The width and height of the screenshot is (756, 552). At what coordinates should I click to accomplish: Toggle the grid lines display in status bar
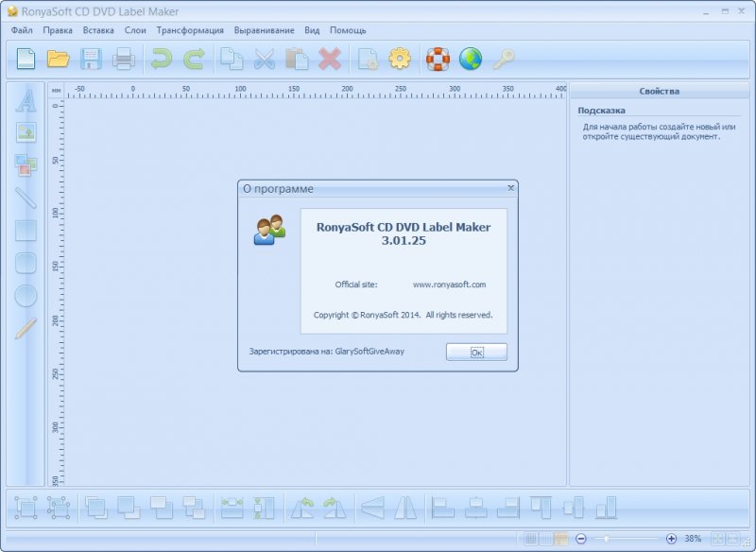point(531,539)
